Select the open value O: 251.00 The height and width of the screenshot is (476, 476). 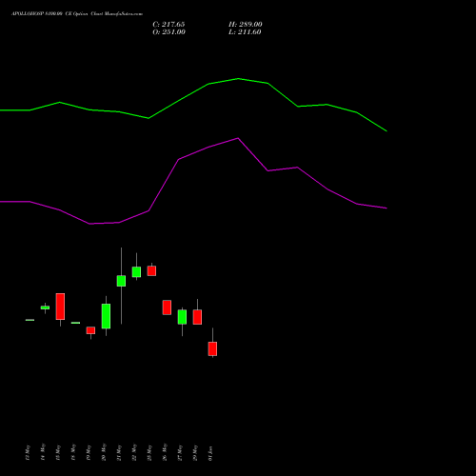(169, 32)
